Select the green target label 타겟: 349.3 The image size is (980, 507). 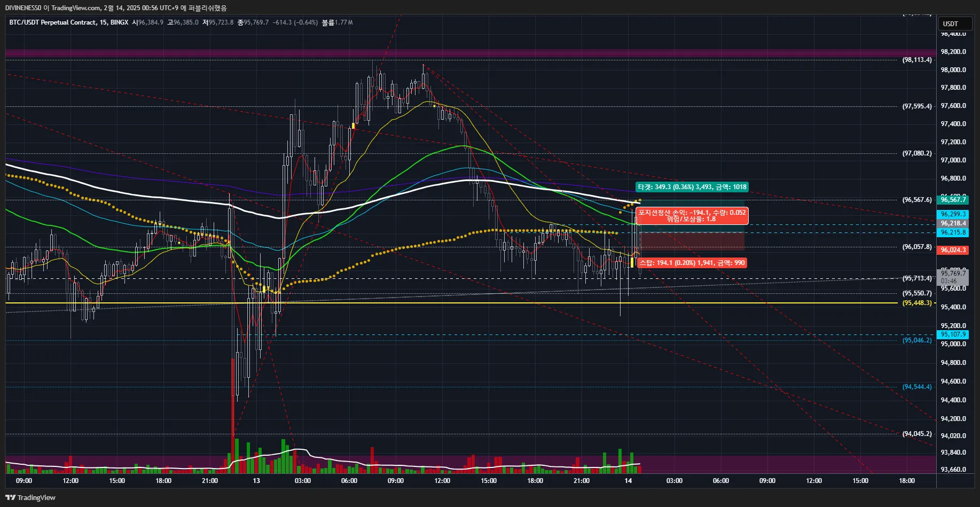[x=692, y=187]
